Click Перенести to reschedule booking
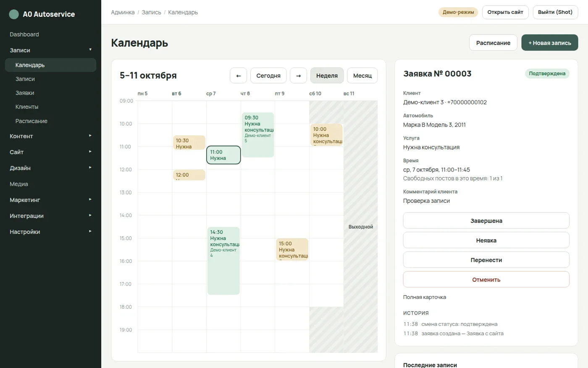The height and width of the screenshot is (368, 588). [x=486, y=260]
